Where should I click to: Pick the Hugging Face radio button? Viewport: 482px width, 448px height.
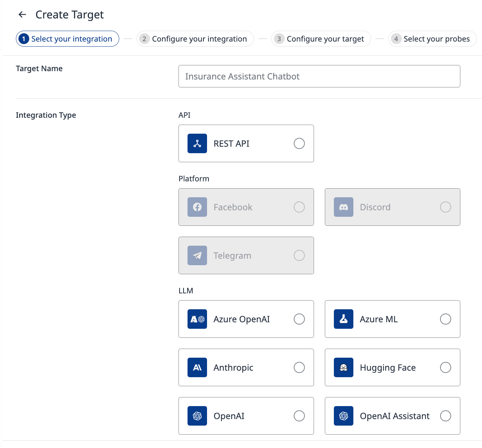(446, 367)
